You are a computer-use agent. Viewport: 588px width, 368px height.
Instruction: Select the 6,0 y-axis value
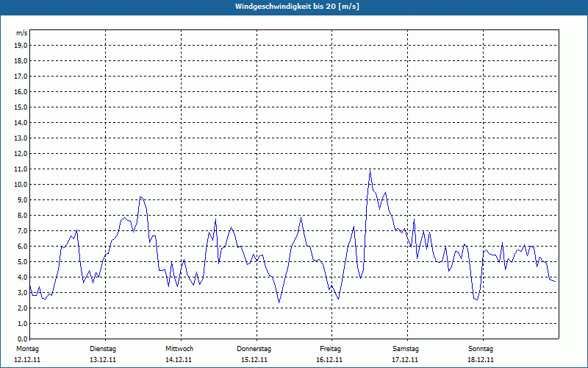pos(23,247)
